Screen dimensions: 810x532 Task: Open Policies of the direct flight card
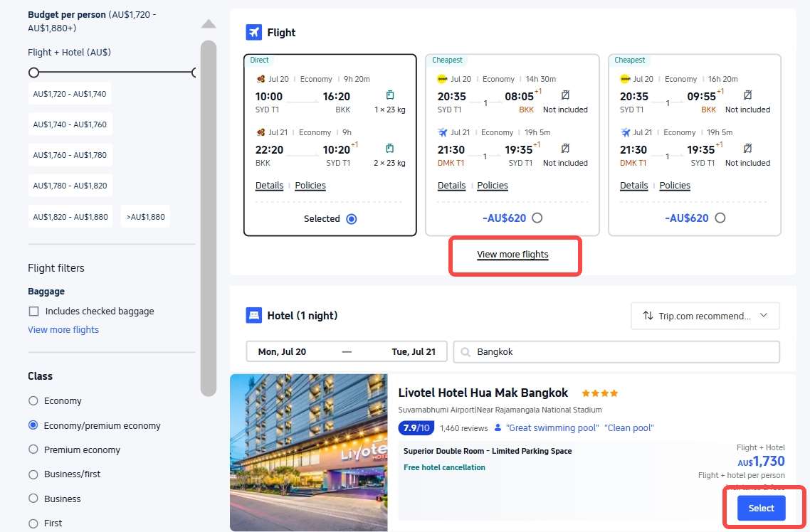click(310, 185)
